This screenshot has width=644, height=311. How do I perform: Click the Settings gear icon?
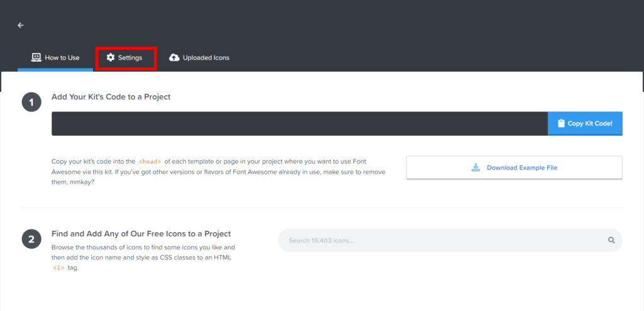[111, 58]
